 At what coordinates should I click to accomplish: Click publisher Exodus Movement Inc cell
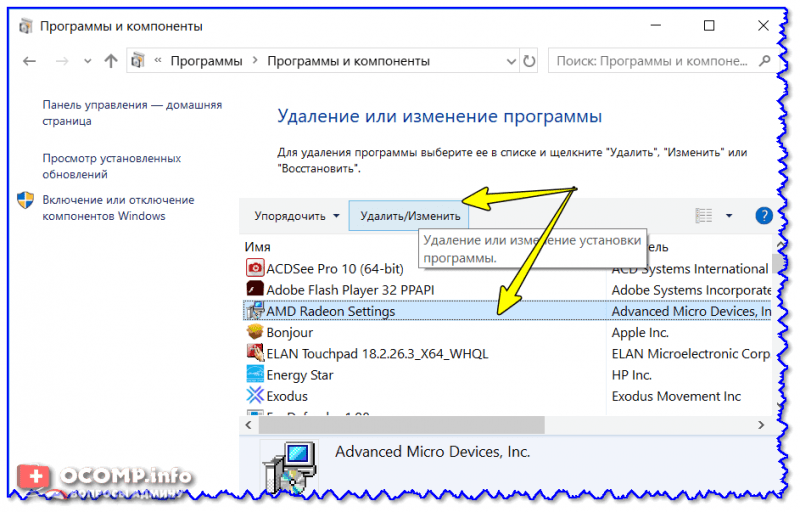[676, 396]
